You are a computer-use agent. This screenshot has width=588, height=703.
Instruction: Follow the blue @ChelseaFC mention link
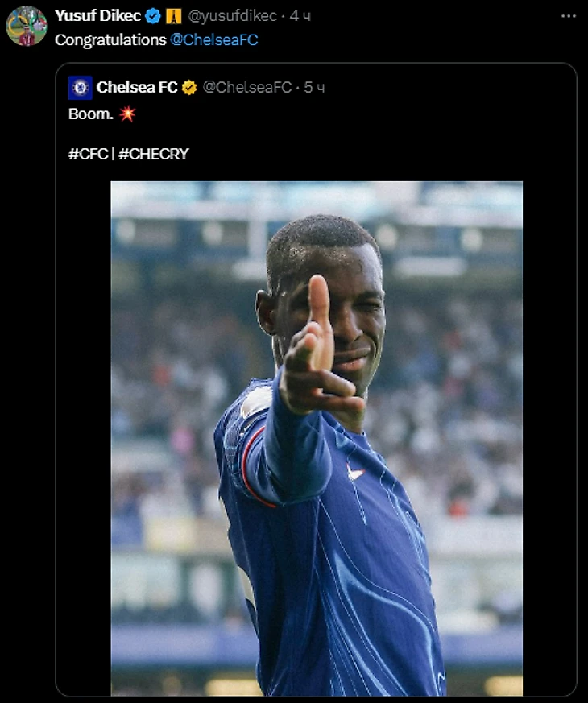[214, 40]
